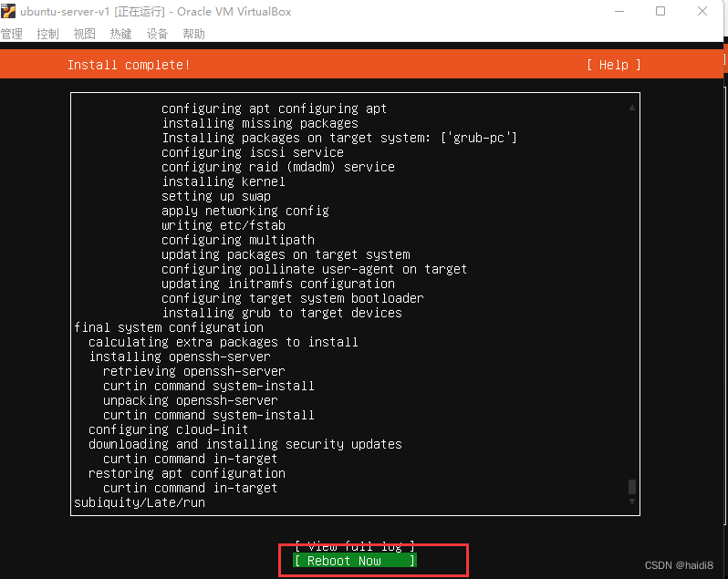The height and width of the screenshot is (579, 728).
Task: Select the Reboot Now button
Action: tap(355, 561)
